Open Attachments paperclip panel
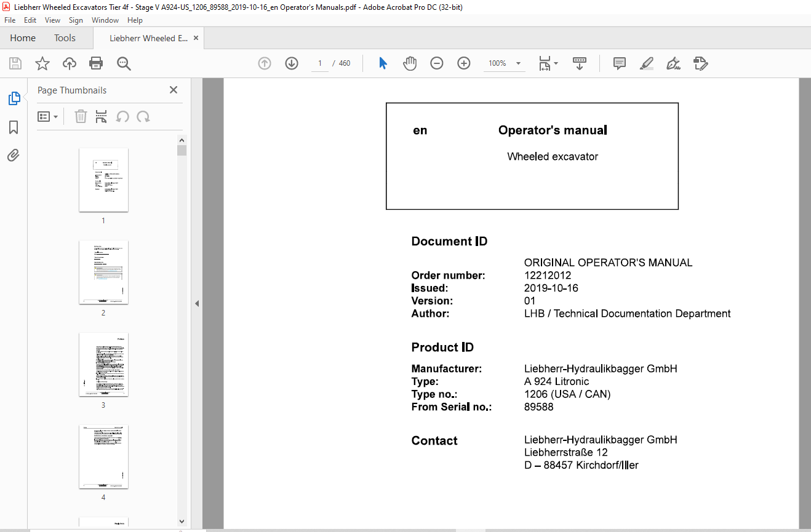811x532 pixels. tap(14, 155)
